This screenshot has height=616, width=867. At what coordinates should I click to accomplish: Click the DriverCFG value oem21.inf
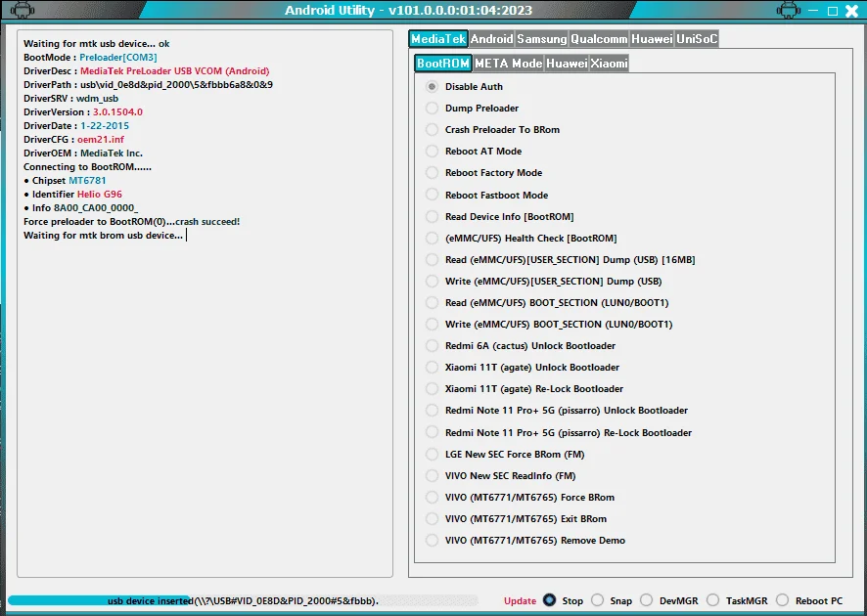[x=101, y=140]
